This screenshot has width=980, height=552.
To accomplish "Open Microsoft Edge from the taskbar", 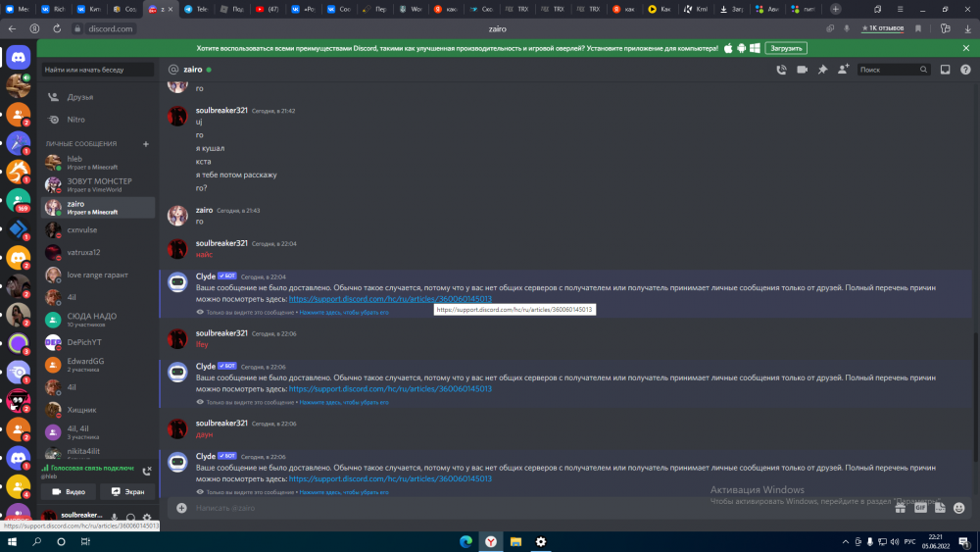I will (x=466, y=542).
